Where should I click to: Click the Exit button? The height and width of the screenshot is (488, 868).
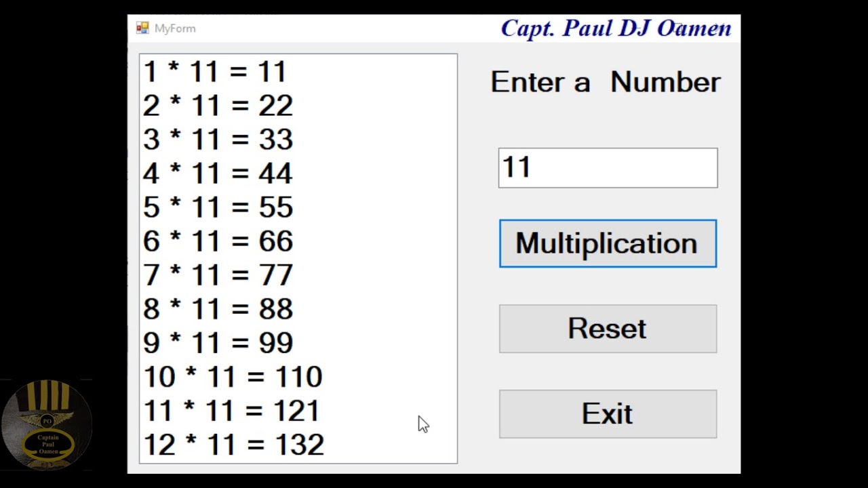tap(608, 414)
